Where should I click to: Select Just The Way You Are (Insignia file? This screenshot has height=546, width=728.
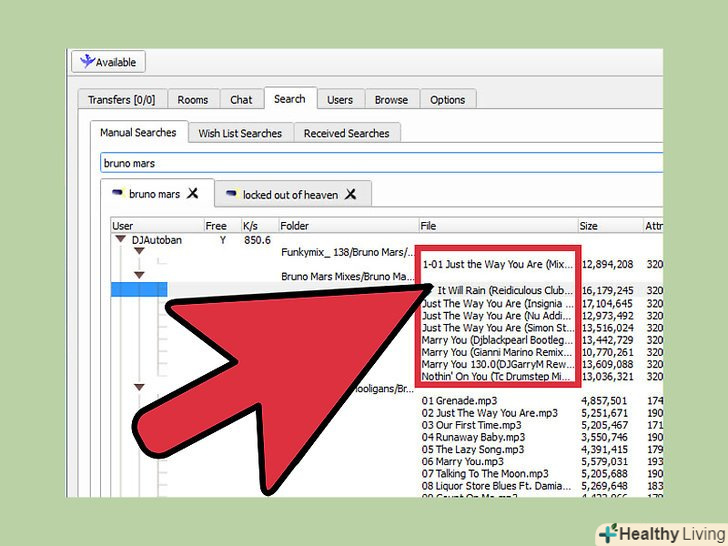tap(498, 303)
